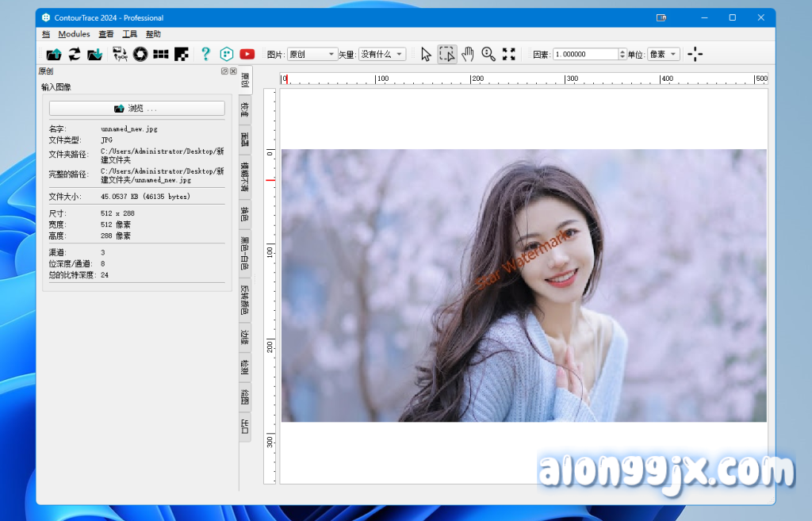Click the open image folder icon in toolbar
The width and height of the screenshot is (812, 521).
click(54, 54)
